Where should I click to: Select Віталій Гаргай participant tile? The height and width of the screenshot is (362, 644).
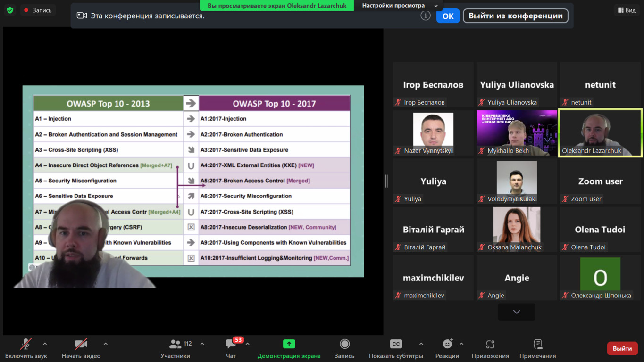[433, 230]
